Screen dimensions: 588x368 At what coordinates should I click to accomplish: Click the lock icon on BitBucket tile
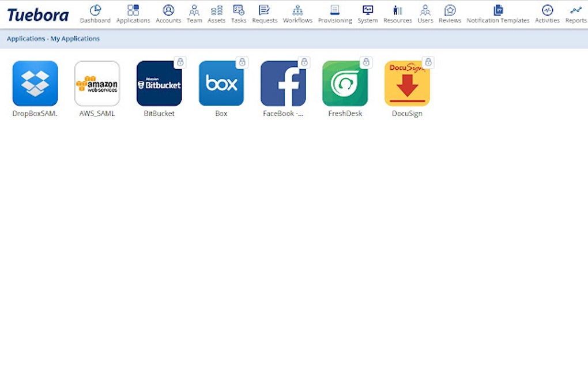(180, 62)
